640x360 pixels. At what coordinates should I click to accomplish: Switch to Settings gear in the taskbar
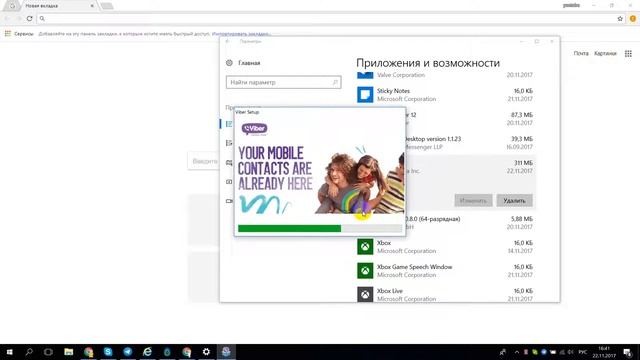click(206, 352)
